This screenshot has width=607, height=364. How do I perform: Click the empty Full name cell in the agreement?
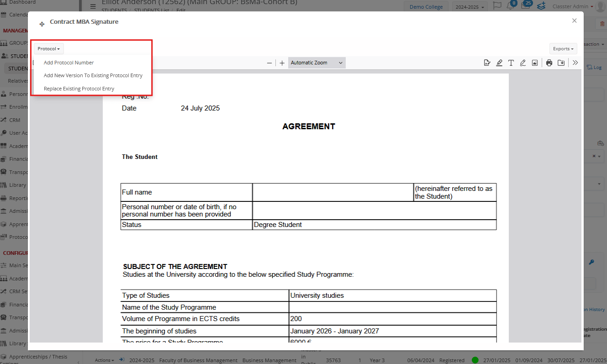[333, 192]
